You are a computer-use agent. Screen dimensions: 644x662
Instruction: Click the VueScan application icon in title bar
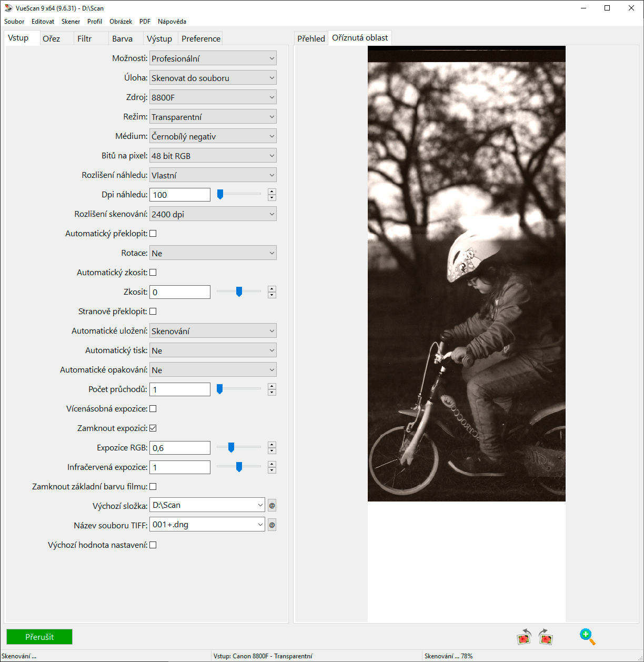[8, 8]
